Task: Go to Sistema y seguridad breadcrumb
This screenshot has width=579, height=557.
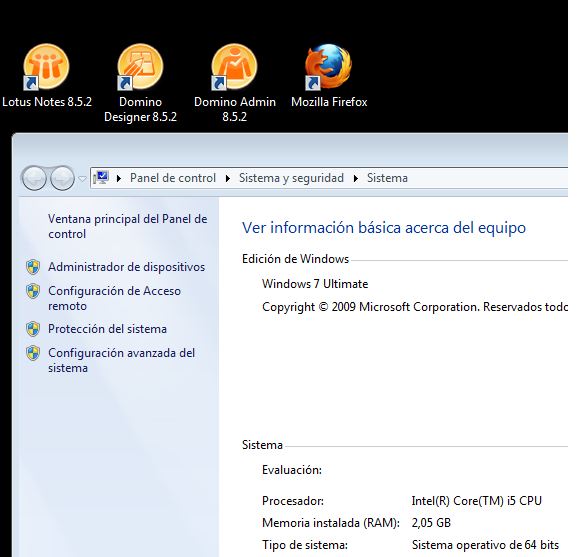Action: click(291, 178)
